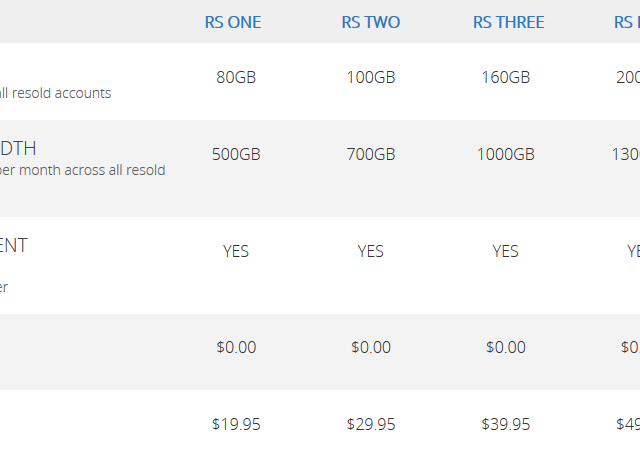This screenshot has width=640, height=453.
Task: Click $0.00 fee under RS THREE
Action: tap(506, 347)
